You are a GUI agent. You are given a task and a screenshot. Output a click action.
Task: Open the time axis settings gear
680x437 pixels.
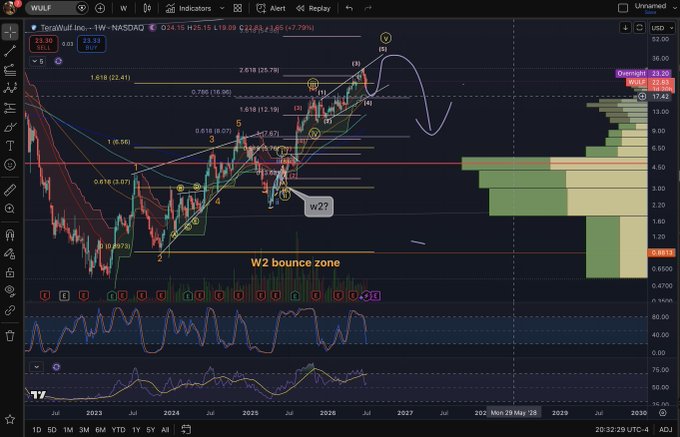(x=663, y=412)
